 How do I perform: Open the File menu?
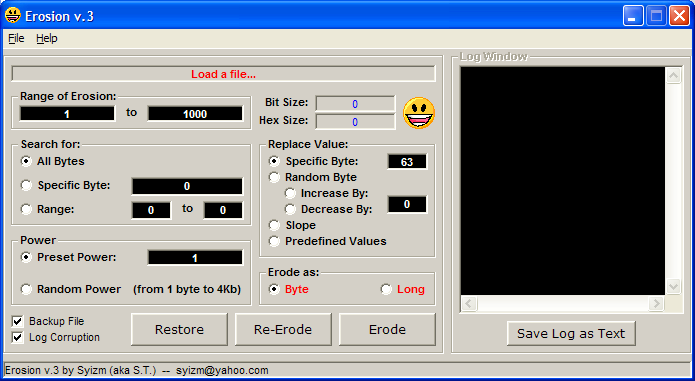16,39
